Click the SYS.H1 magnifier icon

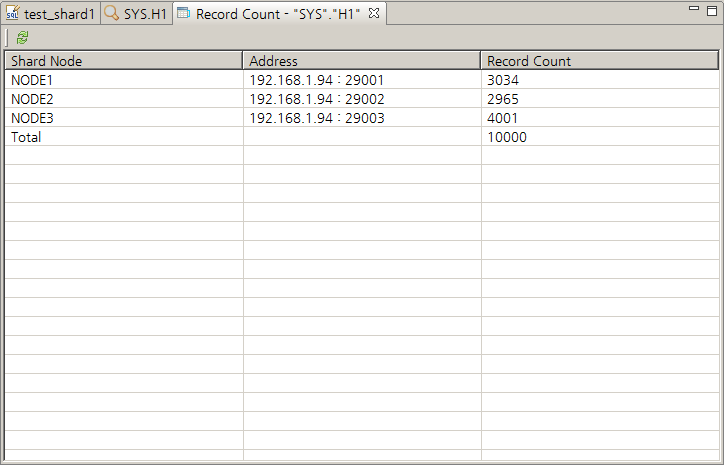(112, 15)
